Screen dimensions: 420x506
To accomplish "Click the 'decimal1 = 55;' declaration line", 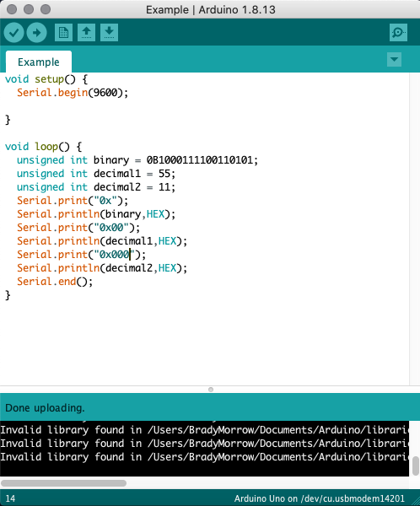I will click(x=96, y=174).
